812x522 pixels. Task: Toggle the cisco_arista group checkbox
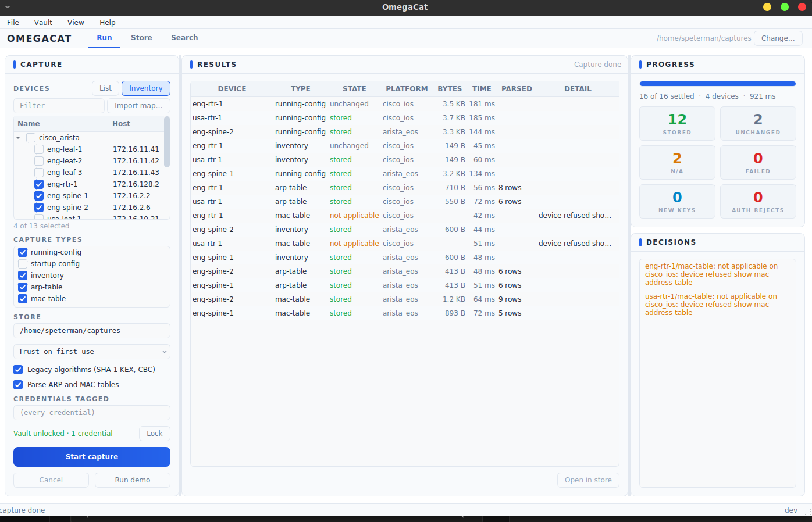click(31, 138)
